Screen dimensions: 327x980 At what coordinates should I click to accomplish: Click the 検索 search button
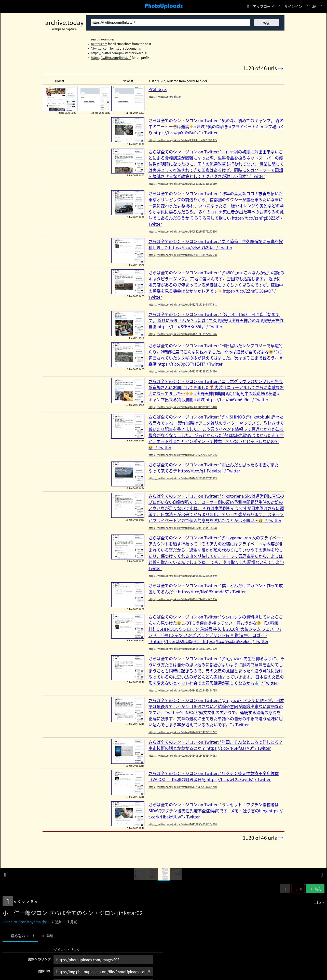click(x=266, y=23)
